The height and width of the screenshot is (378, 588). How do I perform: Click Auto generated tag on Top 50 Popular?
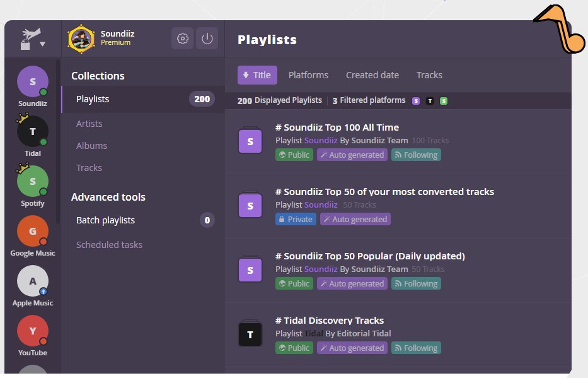pos(352,284)
